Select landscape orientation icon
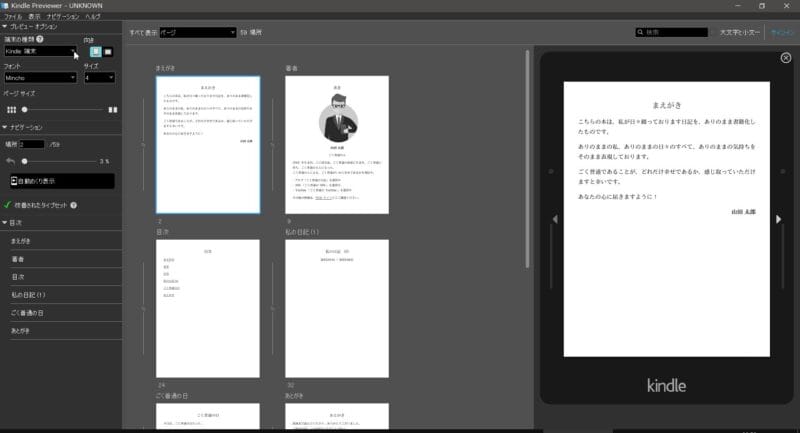This screenshot has width=800, height=433. tap(108, 52)
